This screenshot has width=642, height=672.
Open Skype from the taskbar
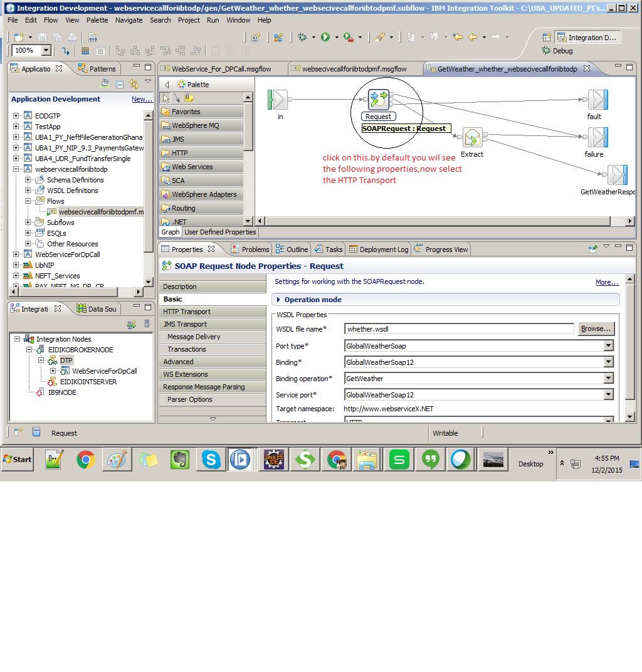pyautogui.click(x=211, y=459)
